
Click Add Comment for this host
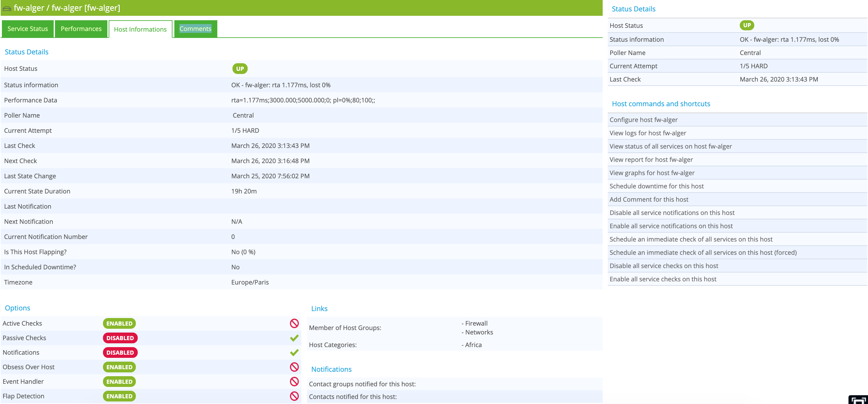pyautogui.click(x=649, y=199)
